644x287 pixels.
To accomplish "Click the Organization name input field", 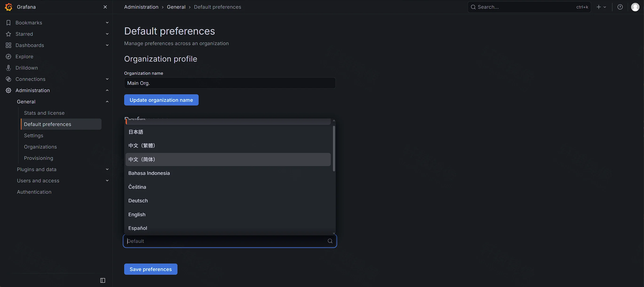I will click(230, 83).
